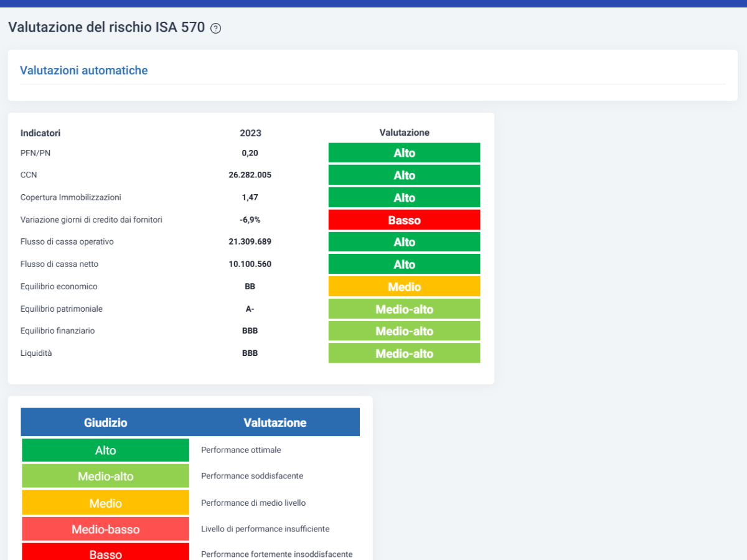This screenshot has height=560, width=747.
Task: Select the Valutazione legend header
Action: click(x=275, y=422)
